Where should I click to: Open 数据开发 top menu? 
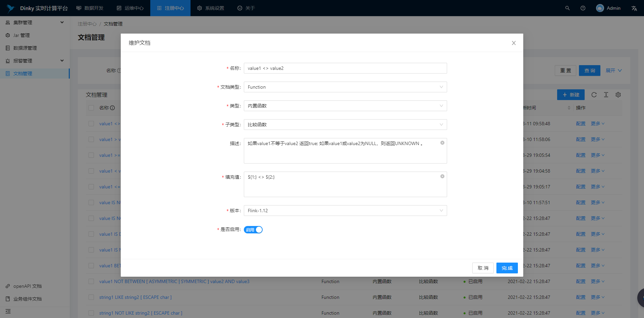tap(90, 8)
